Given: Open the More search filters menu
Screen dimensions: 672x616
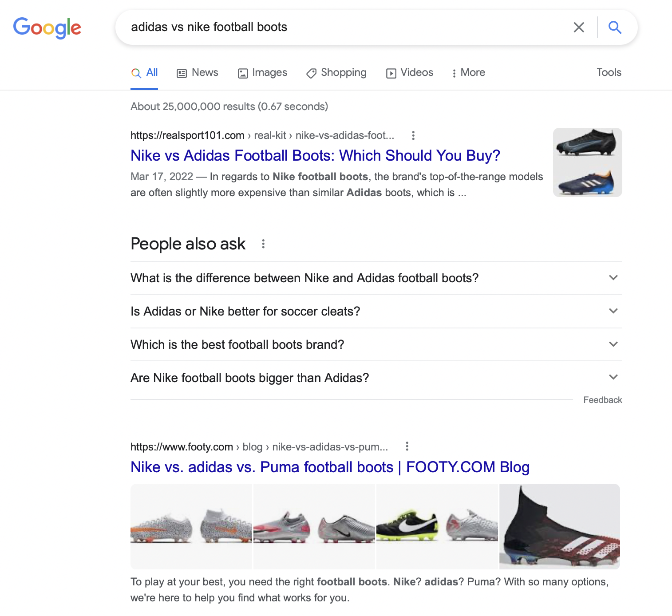Looking at the screenshot, I should click(x=468, y=73).
